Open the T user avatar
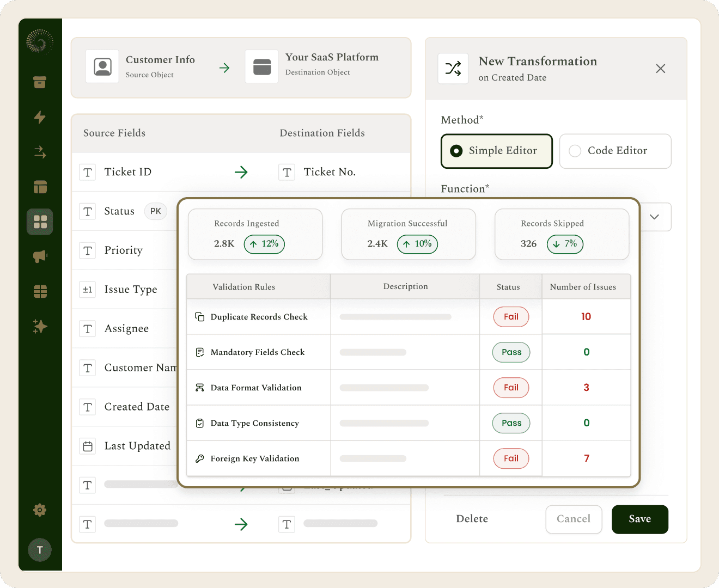The height and width of the screenshot is (588, 719). (40, 550)
